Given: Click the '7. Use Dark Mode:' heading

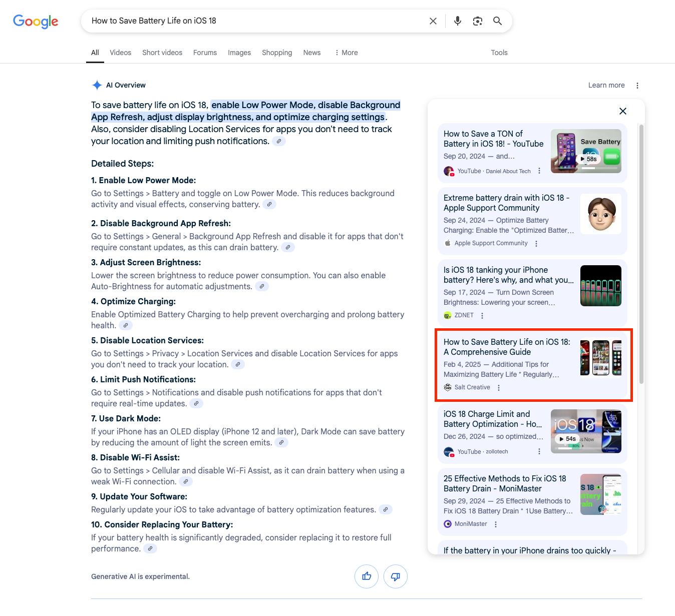Looking at the screenshot, I should pyautogui.click(x=126, y=419).
